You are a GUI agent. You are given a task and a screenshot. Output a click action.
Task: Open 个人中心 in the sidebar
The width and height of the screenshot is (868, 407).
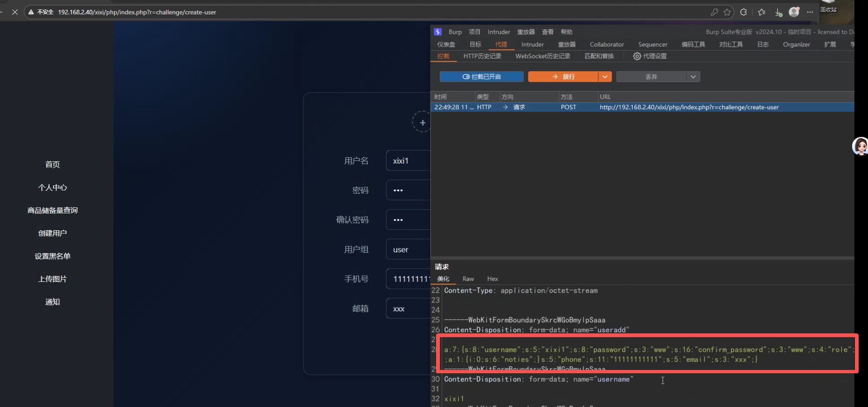tap(53, 188)
